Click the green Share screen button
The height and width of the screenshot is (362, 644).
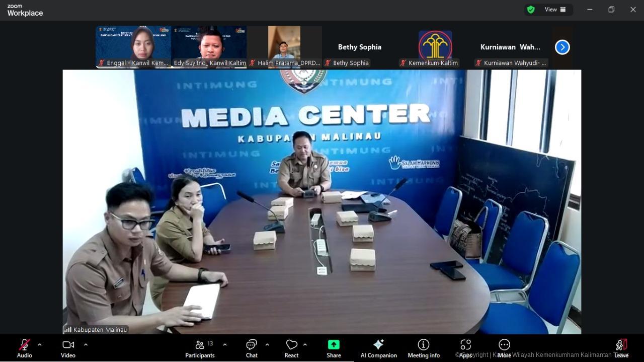tap(334, 348)
